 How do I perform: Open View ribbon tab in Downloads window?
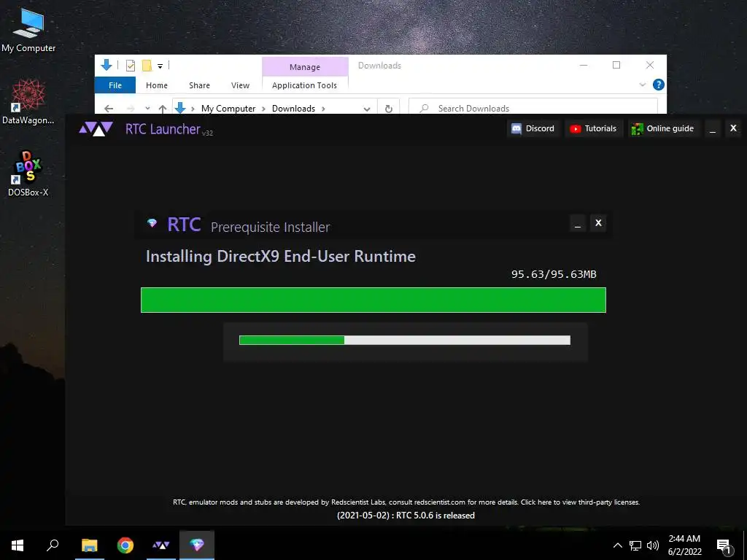(x=240, y=85)
